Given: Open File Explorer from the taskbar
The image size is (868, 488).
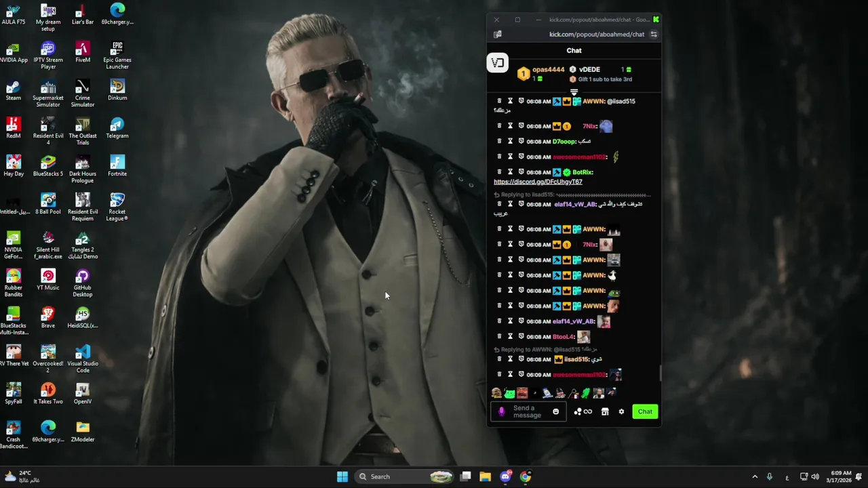Looking at the screenshot, I should click(485, 476).
